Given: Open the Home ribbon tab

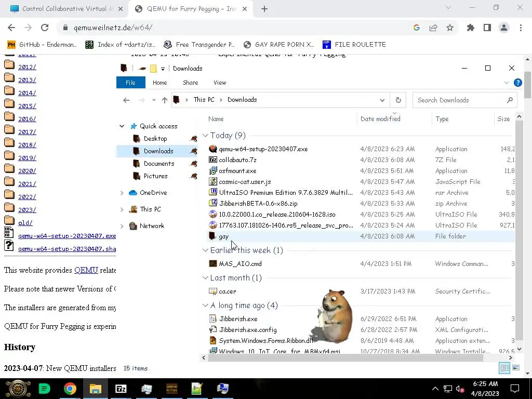Looking at the screenshot, I should (160, 83).
